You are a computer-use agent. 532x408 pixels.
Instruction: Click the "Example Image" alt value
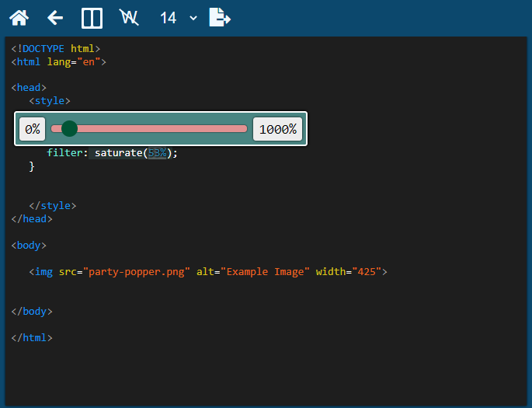tap(265, 272)
